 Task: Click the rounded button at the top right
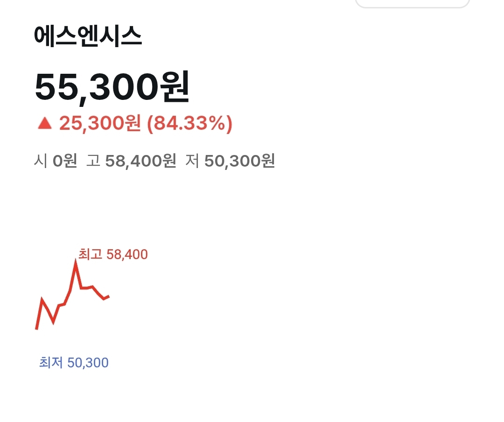coord(412,4)
